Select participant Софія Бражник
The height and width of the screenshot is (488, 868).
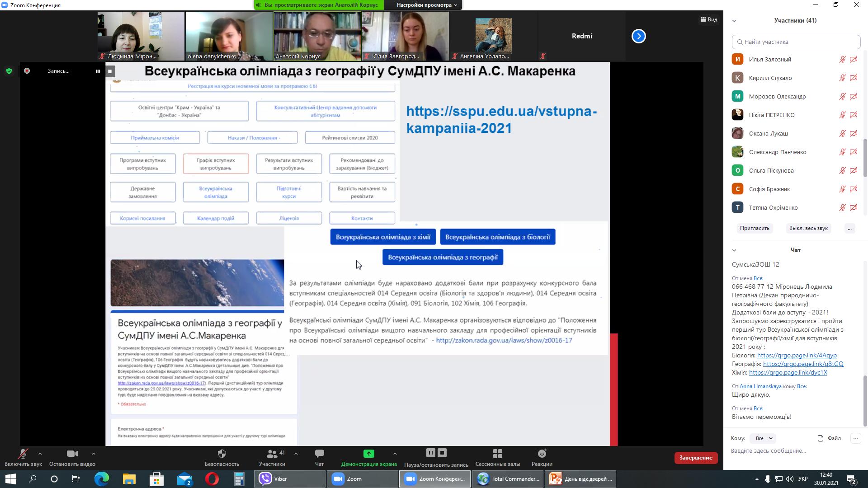tap(795, 189)
